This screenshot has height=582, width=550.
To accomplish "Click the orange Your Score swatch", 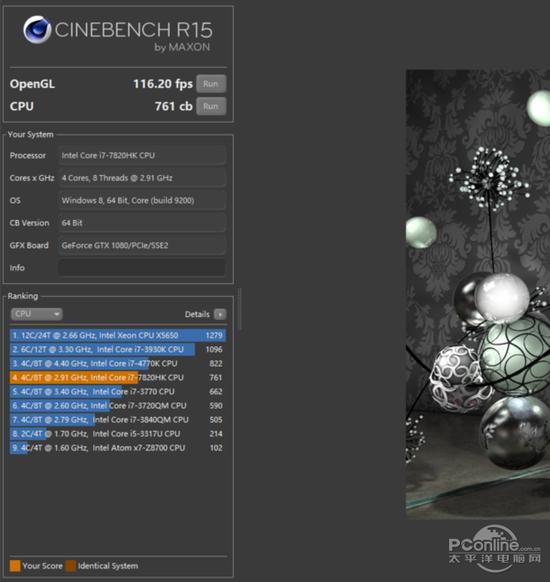I will tap(15, 566).
